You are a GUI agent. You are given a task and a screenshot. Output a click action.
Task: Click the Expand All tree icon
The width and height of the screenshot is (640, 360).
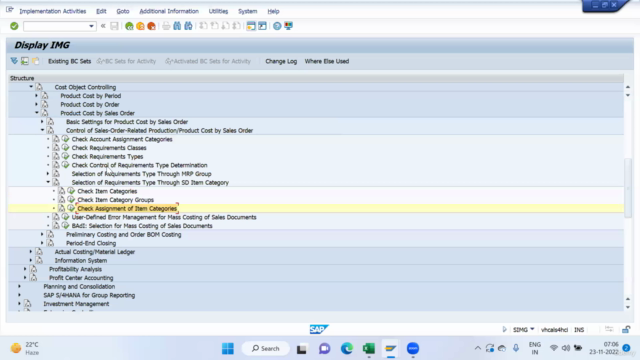(x=14, y=61)
